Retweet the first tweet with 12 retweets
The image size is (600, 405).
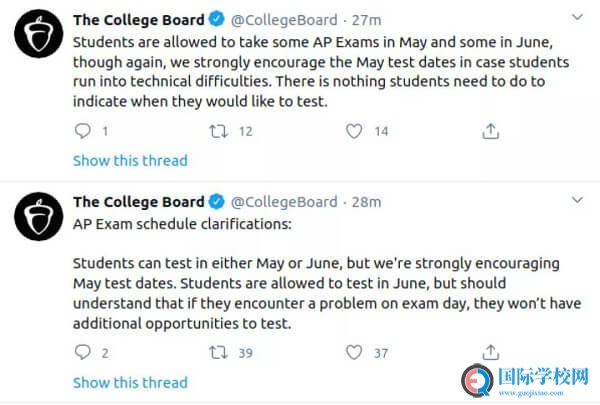217,131
